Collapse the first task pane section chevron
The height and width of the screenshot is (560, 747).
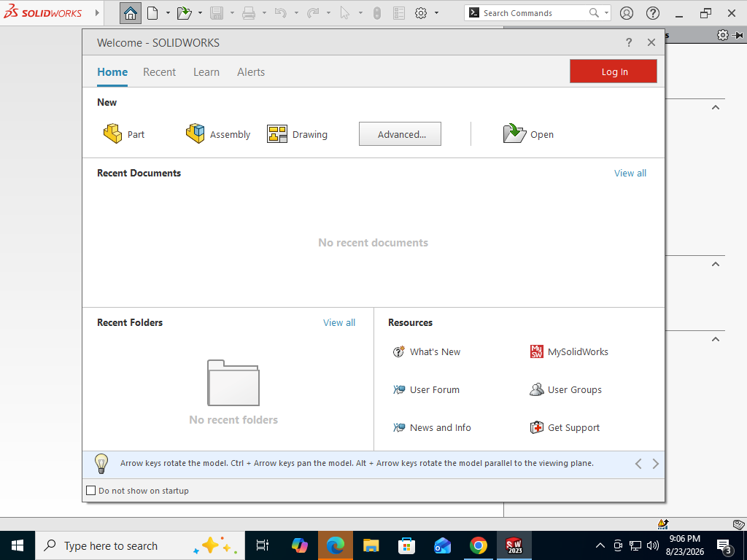[x=715, y=107]
